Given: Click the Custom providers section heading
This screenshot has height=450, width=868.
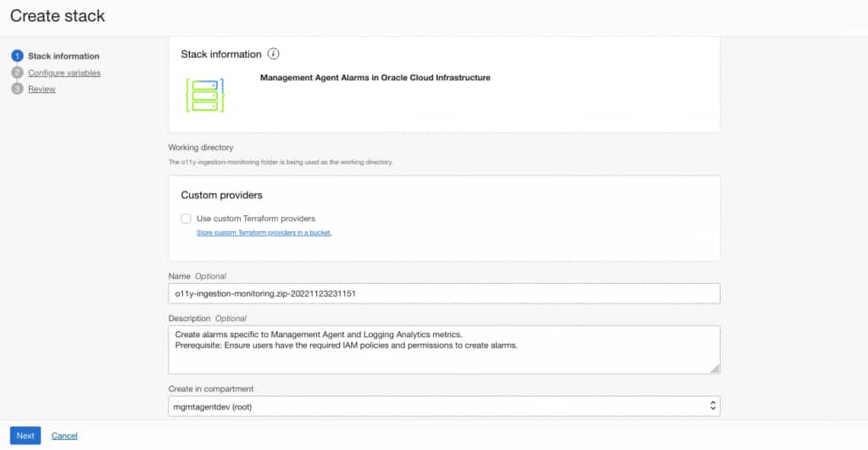Looking at the screenshot, I should (x=221, y=195).
